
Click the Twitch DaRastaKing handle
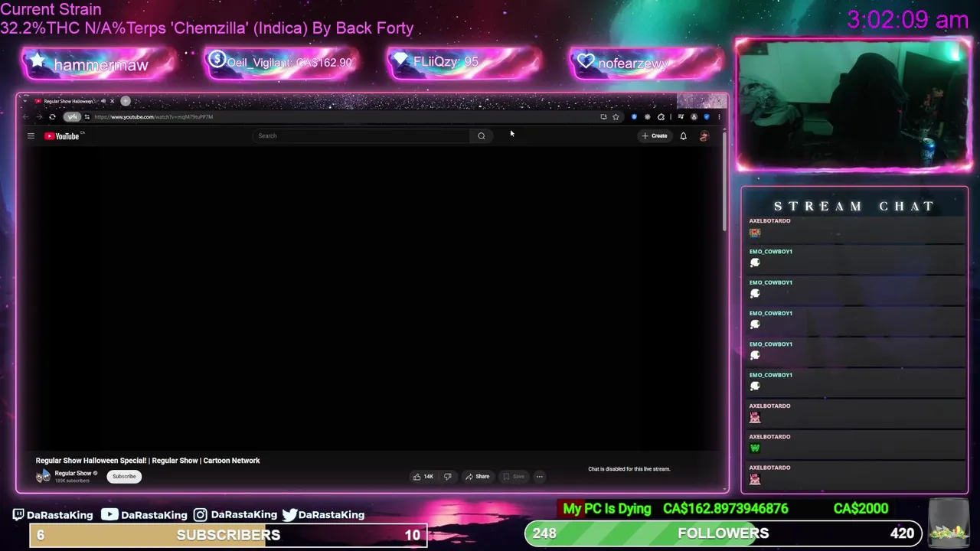point(53,515)
